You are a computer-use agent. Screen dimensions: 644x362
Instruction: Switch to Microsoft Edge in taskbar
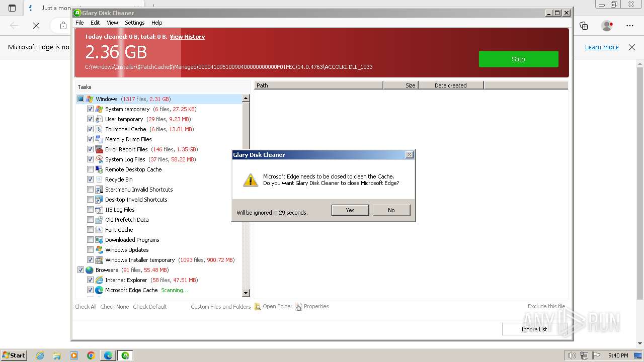click(x=108, y=355)
